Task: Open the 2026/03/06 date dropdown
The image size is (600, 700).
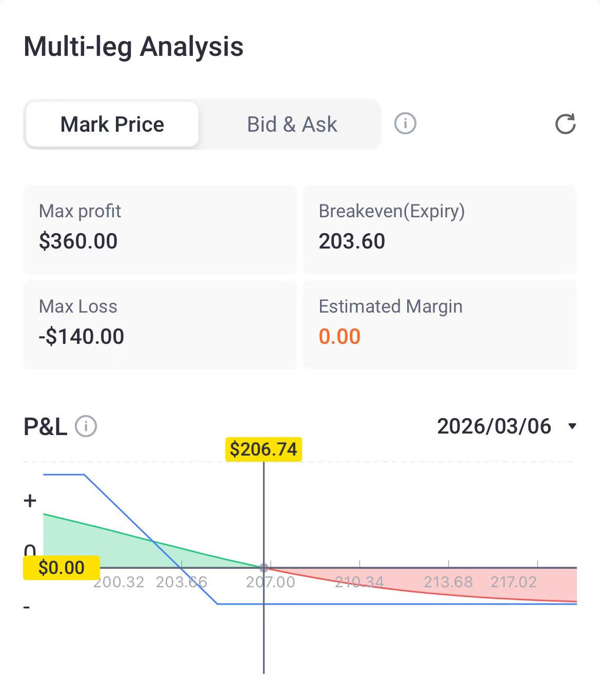Action: point(494,426)
